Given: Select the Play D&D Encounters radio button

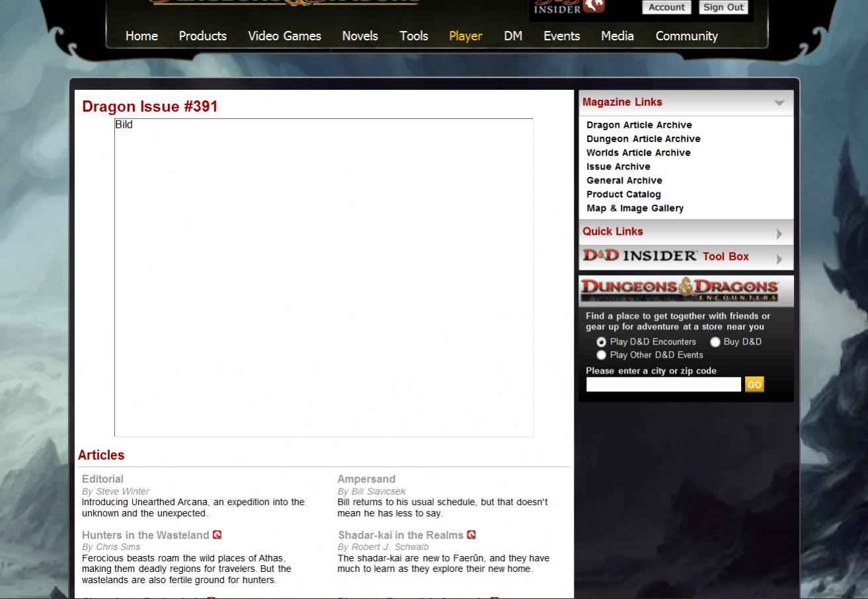Looking at the screenshot, I should (x=601, y=342).
